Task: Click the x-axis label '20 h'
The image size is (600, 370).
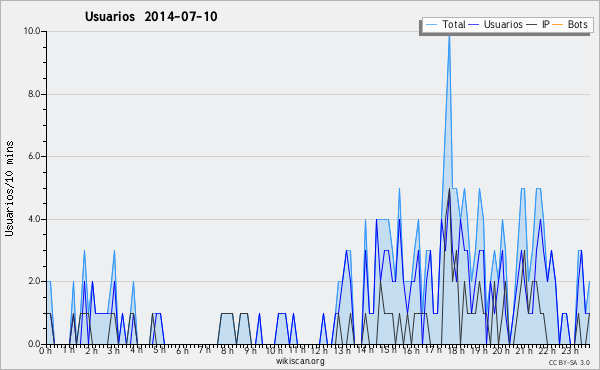Action: pyautogui.click(x=501, y=351)
